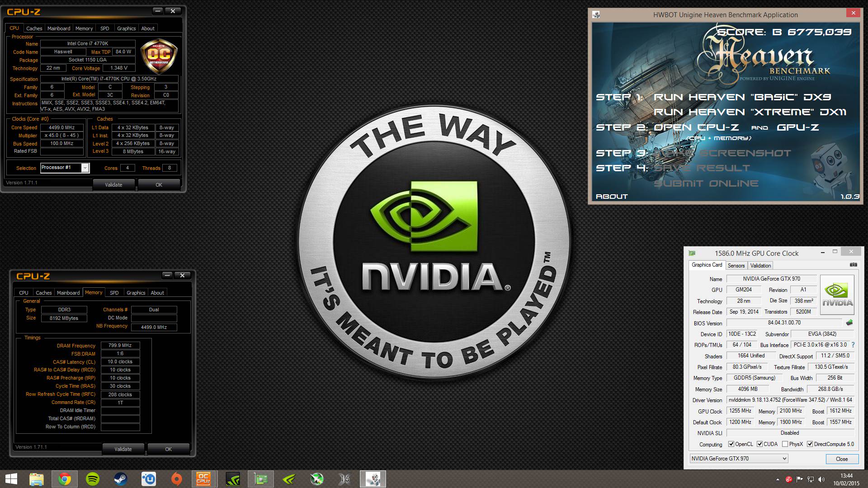The height and width of the screenshot is (488, 868).
Task: Click the DRAM Frequency 799.9 MHz field
Action: coord(120,345)
